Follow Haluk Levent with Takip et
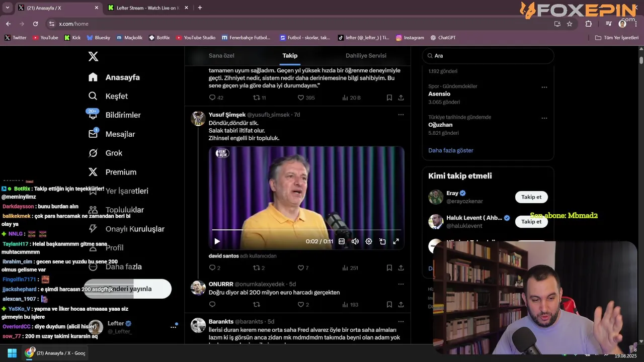644x362 pixels. [531, 222]
